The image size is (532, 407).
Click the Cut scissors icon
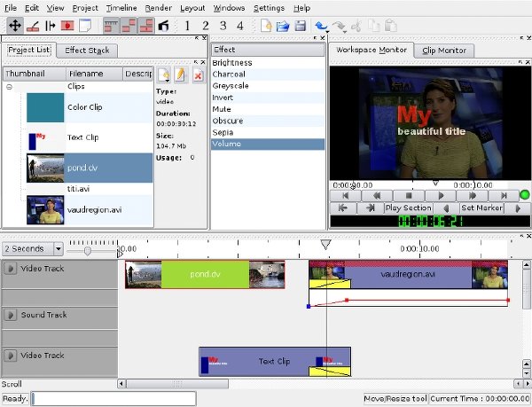[356, 26]
